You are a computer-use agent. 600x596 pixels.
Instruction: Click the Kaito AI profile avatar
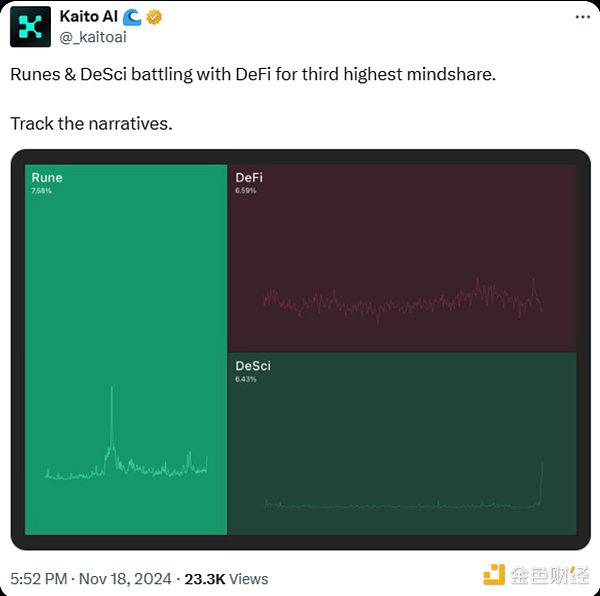point(30,27)
